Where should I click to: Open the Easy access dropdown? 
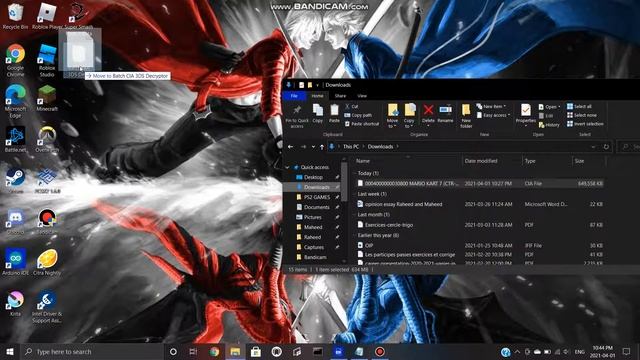(x=493, y=116)
